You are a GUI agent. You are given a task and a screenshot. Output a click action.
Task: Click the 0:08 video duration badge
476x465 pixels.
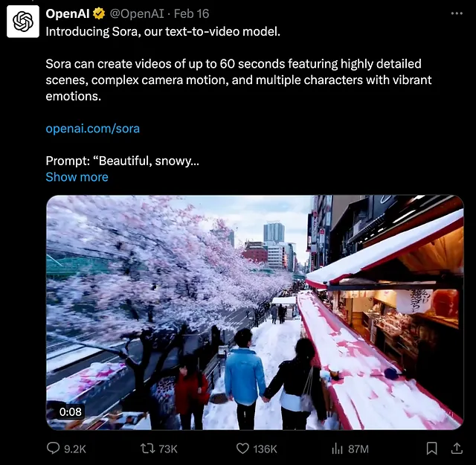coord(70,412)
